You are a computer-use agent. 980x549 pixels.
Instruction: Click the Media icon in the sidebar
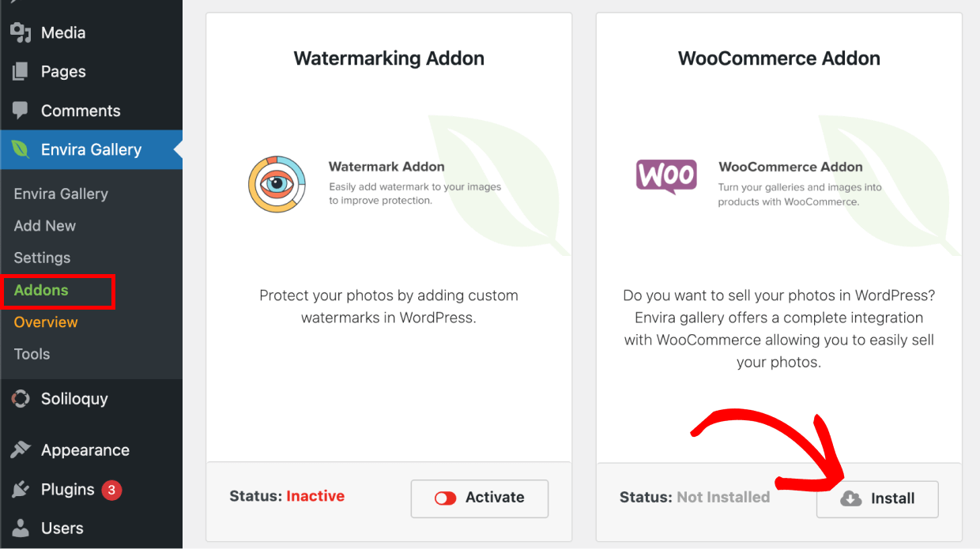pyautogui.click(x=21, y=33)
